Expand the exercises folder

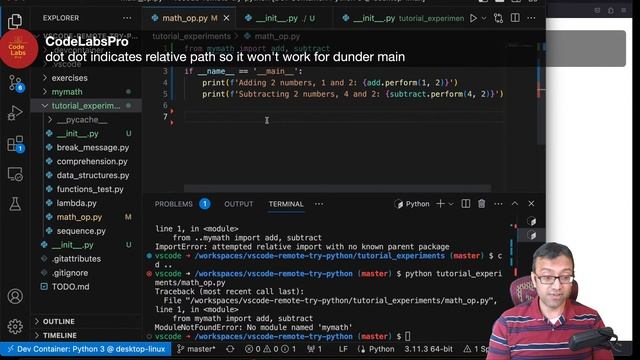[x=69, y=78]
